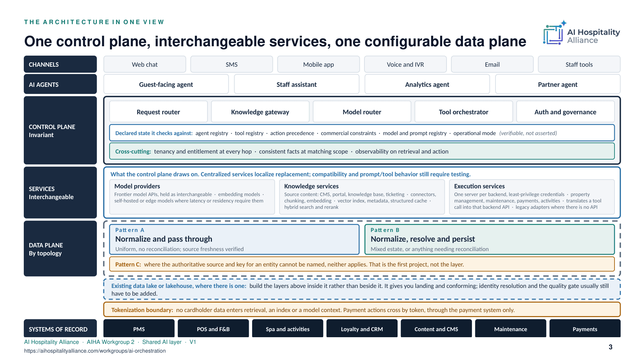The width and height of the screenshot is (644, 362).
Task: Click the DATA PLANE By topology label
Action: [60, 249]
